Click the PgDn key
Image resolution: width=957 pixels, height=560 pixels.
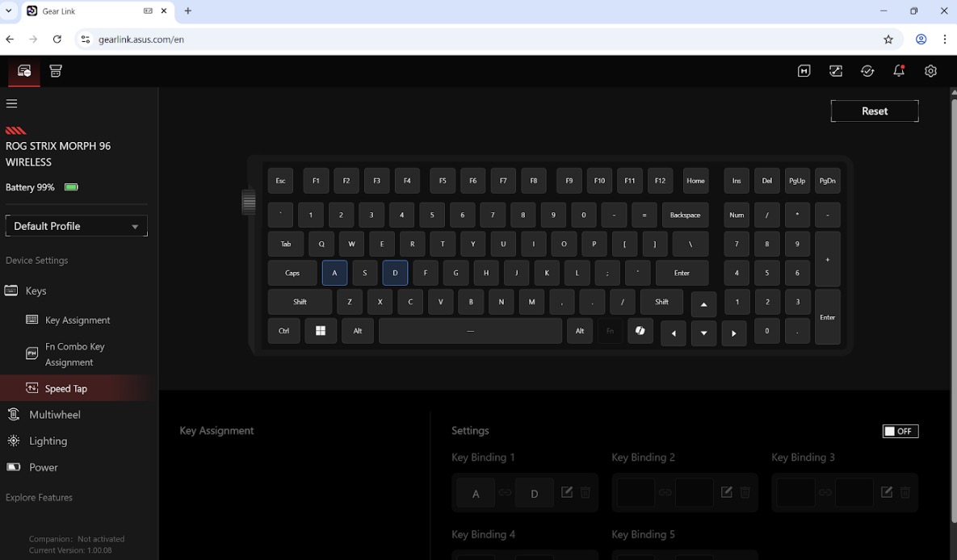(x=828, y=181)
